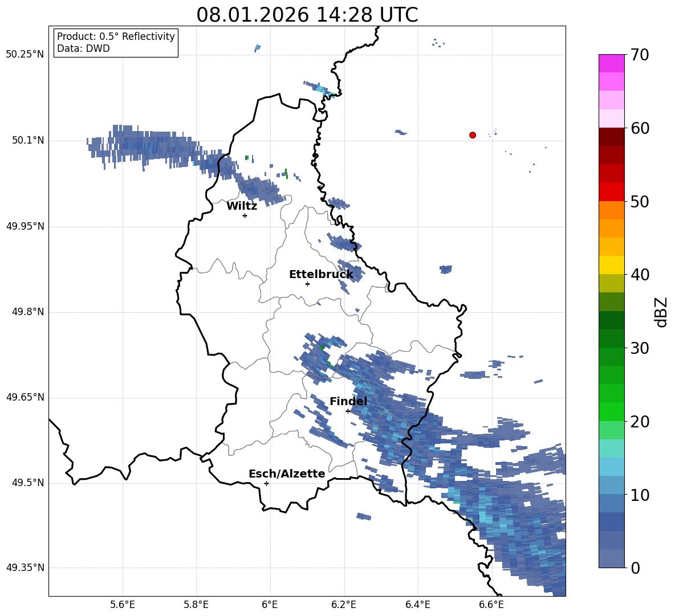Click the 50 value on the colorbar
The width and height of the screenshot is (675, 616).
pos(640,201)
